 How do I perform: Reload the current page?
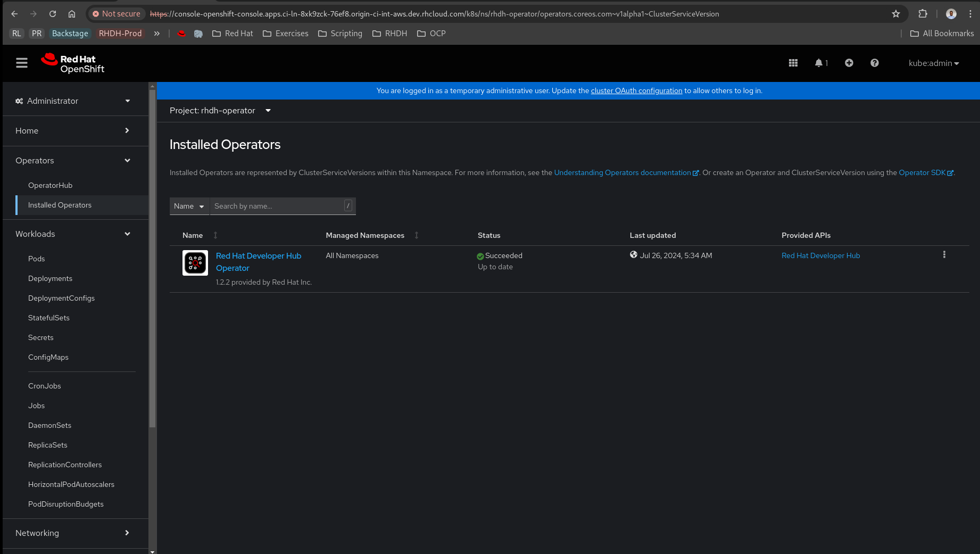(53, 14)
